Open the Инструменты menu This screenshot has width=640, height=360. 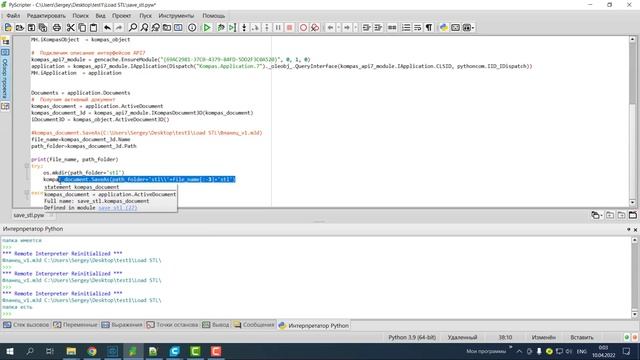176,16
